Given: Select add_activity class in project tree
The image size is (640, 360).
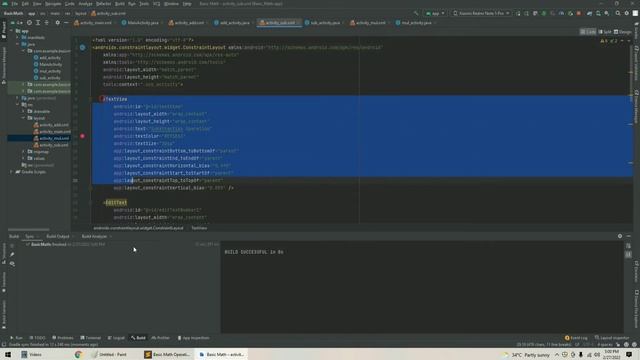Looking at the screenshot, I should point(47,58).
